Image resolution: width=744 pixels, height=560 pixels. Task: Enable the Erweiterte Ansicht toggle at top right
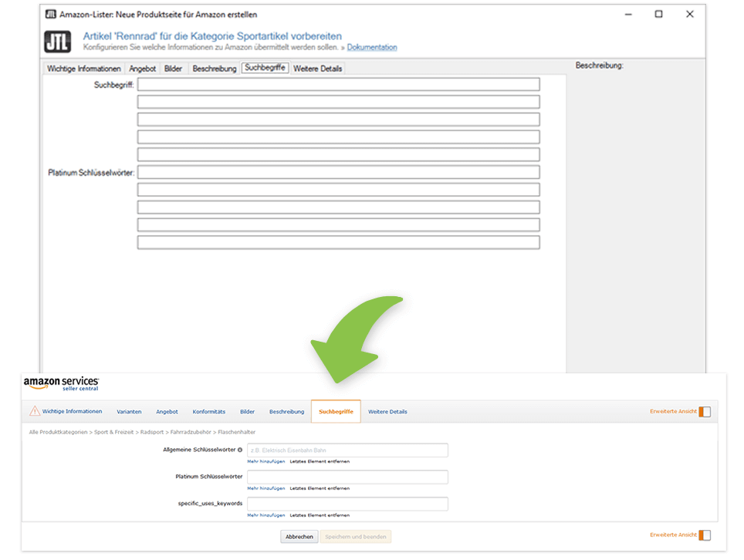(703, 411)
